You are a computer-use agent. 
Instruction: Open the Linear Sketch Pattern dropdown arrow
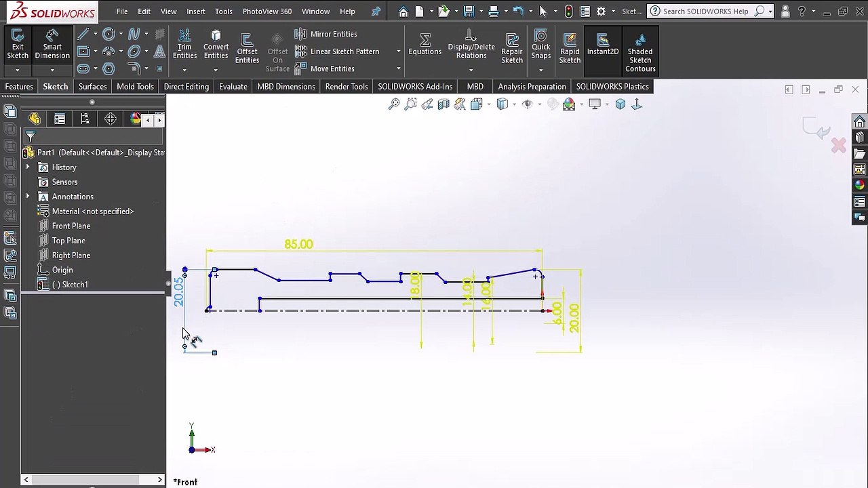(x=398, y=52)
